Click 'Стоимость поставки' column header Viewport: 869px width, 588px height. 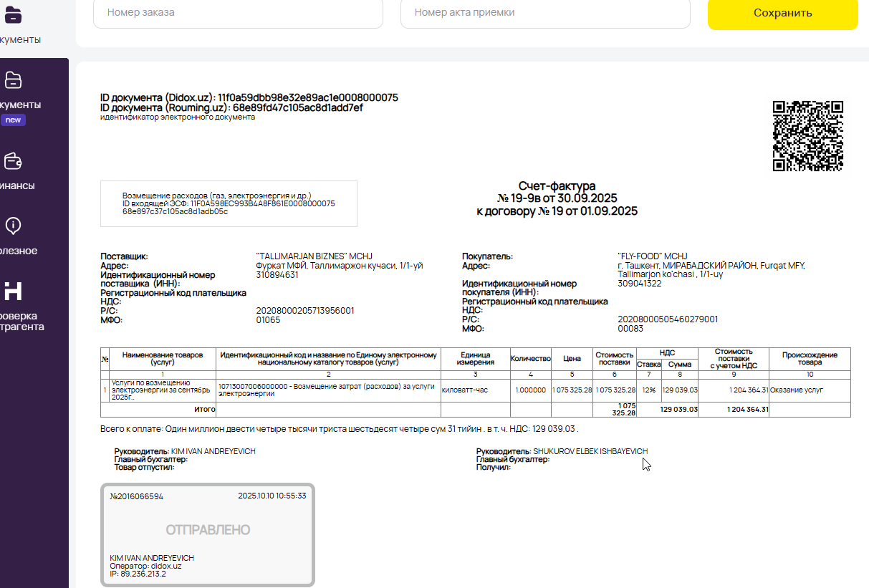(615, 359)
